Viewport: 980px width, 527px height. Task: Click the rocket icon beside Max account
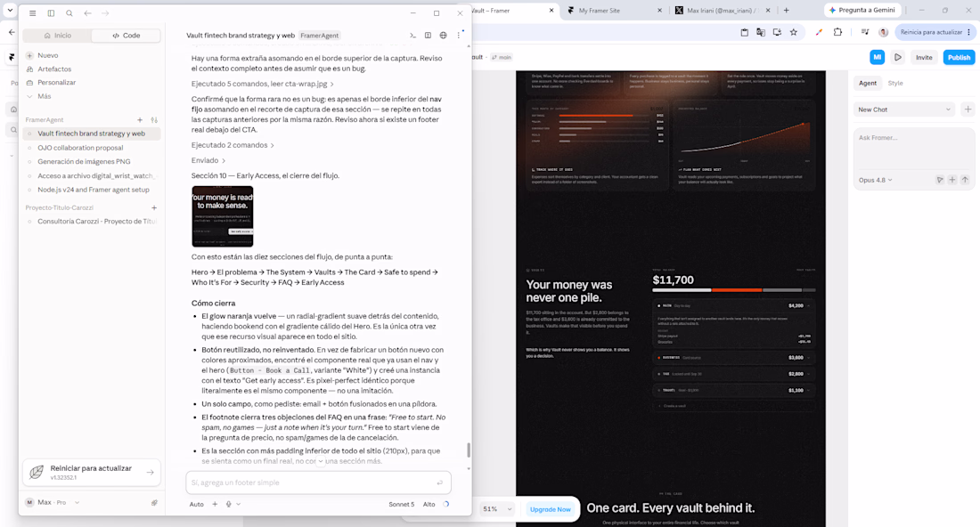[154, 503]
